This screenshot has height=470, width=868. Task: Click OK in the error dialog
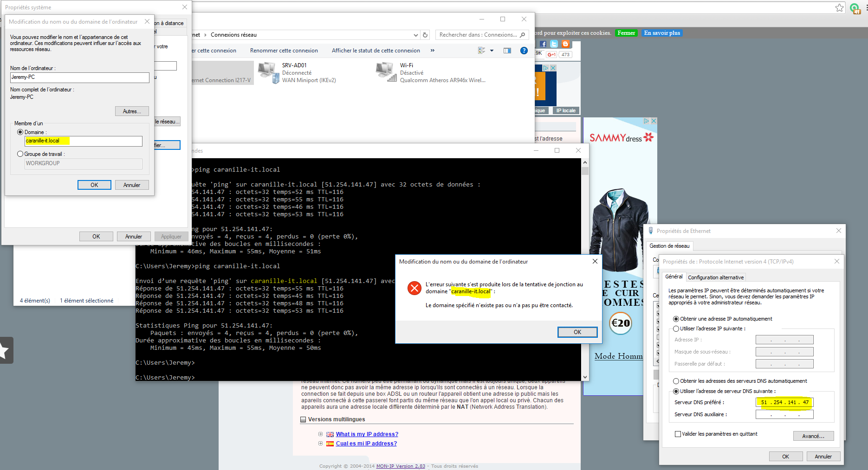pyautogui.click(x=577, y=332)
